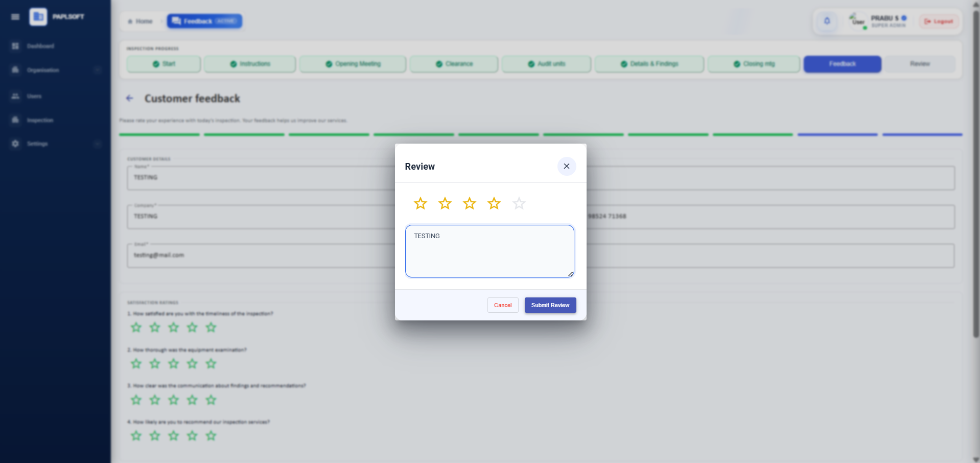The height and width of the screenshot is (463, 980).
Task: Click the PAPLSOFT logo icon
Action: [38, 17]
